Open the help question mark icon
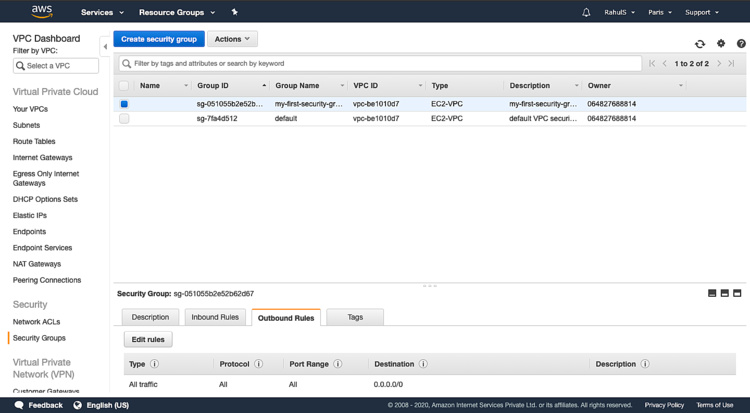The image size is (750, 413). (741, 44)
